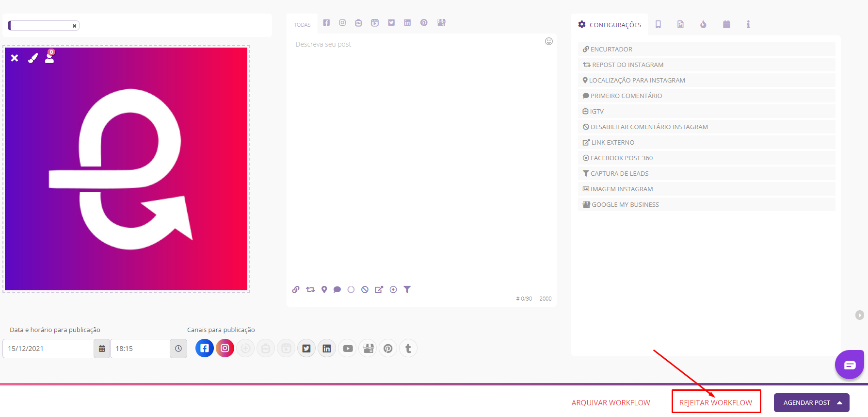Click the publication time field 18:15
The width and height of the screenshot is (868, 417).
pos(140,349)
